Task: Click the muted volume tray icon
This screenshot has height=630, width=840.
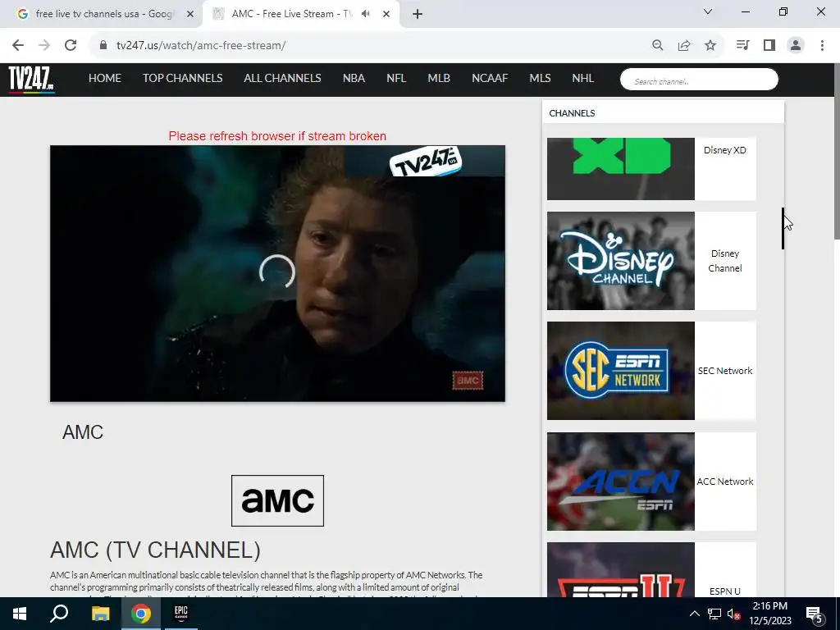Action: click(x=733, y=614)
